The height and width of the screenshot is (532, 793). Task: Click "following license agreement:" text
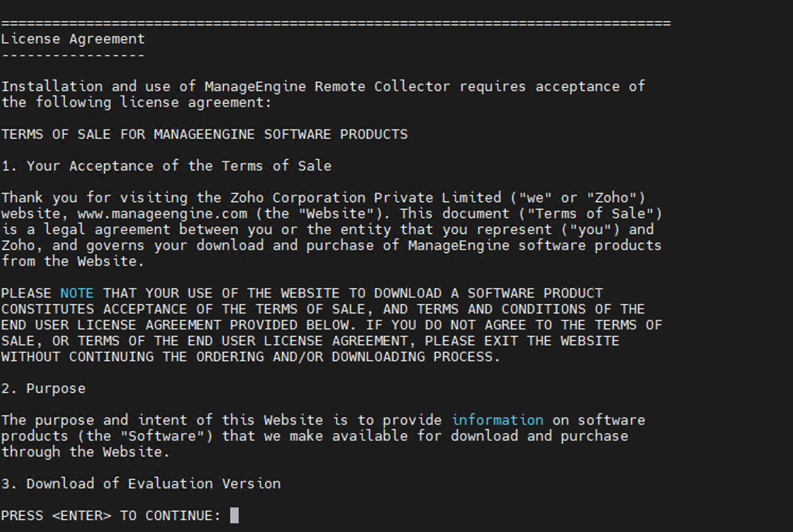154,102
